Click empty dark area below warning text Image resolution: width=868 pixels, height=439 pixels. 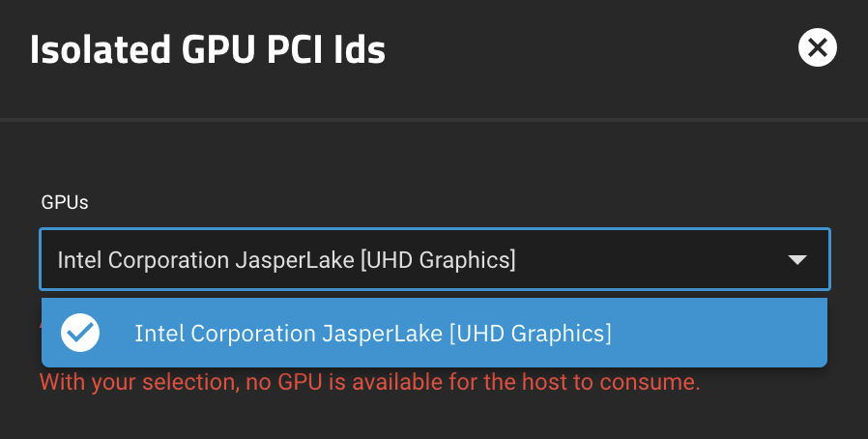point(434,418)
